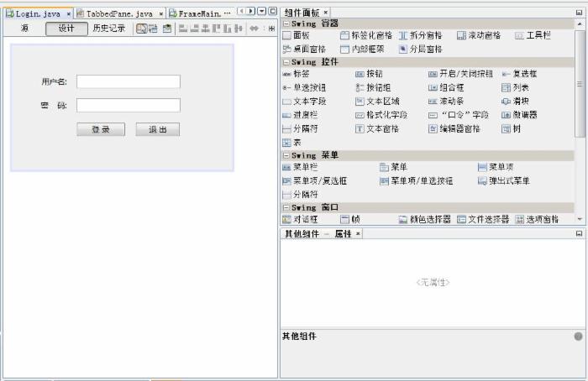
Task: Choose the 菜单项/复选框 component
Action: tap(315, 181)
